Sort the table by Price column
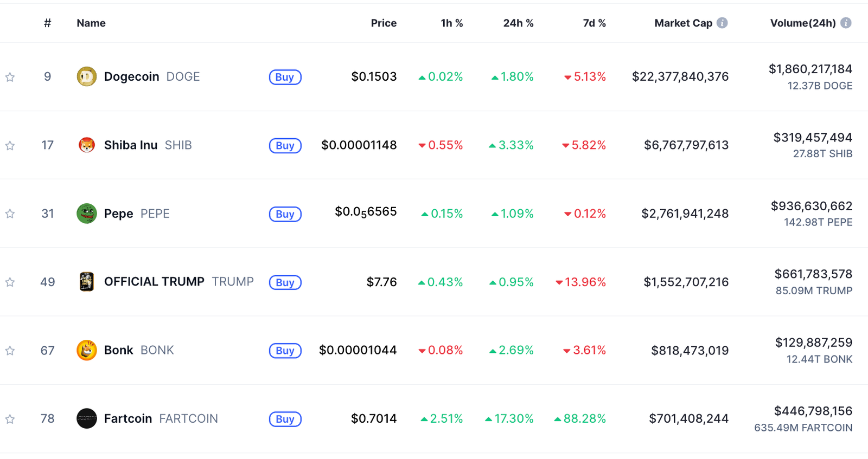The width and height of the screenshot is (868, 459). 384,23
